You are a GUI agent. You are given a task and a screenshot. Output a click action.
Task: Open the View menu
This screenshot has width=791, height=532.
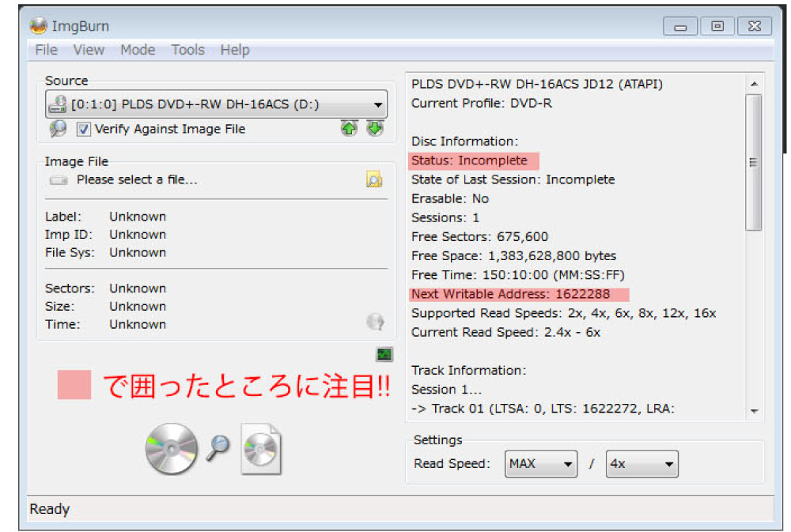(x=89, y=50)
